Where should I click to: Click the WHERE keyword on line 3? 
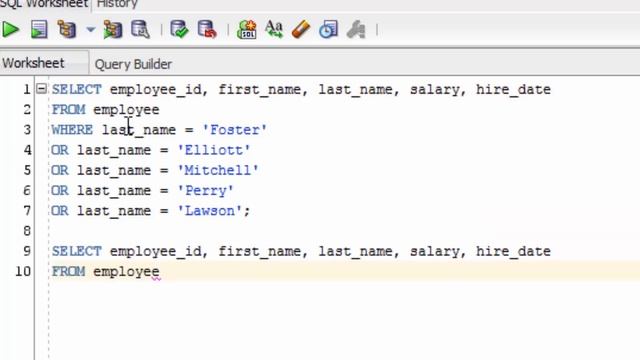point(72,130)
